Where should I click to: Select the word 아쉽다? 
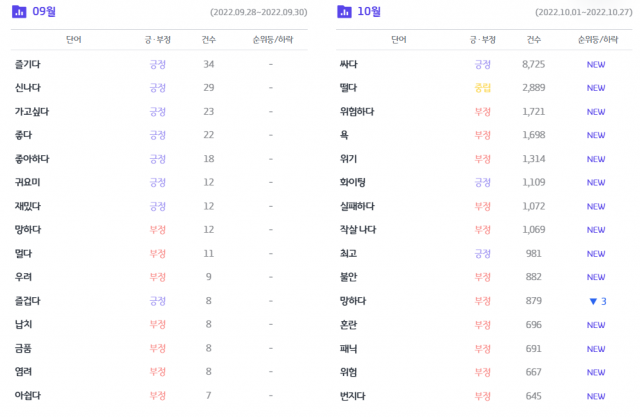point(28,395)
